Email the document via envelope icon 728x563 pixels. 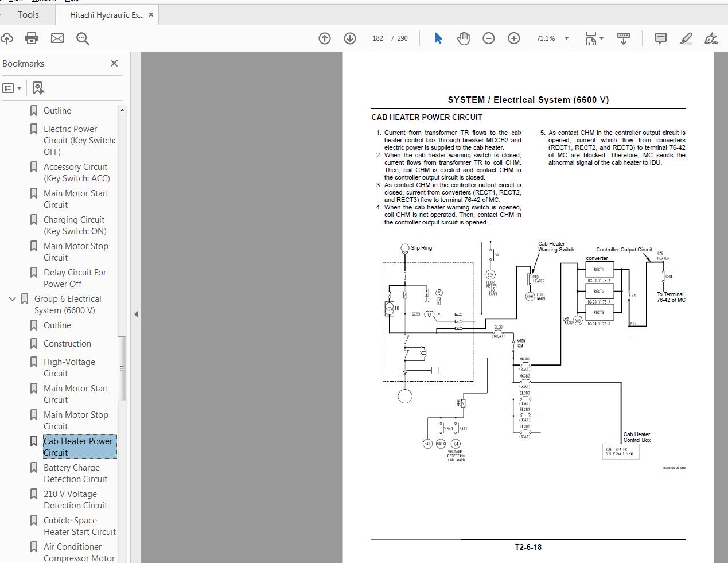tap(57, 38)
